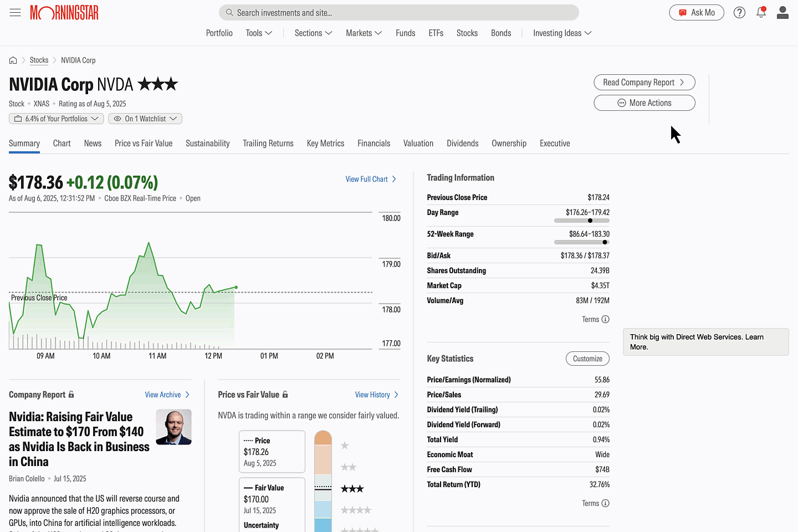The image size is (798, 532).
Task: Open the View History link
Action: click(x=377, y=395)
